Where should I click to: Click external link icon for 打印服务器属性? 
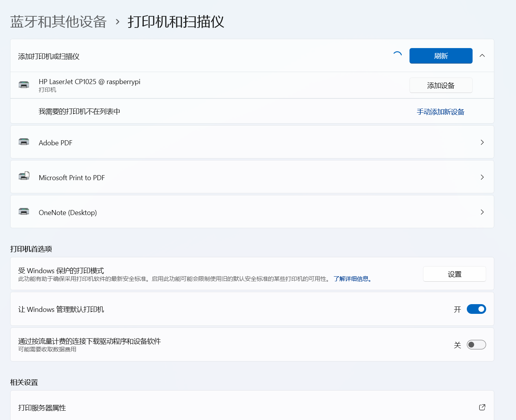pos(482,407)
